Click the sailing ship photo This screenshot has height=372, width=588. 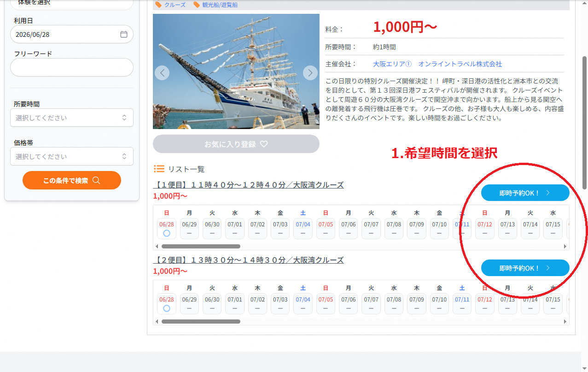pyautogui.click(x=236, y=71)
